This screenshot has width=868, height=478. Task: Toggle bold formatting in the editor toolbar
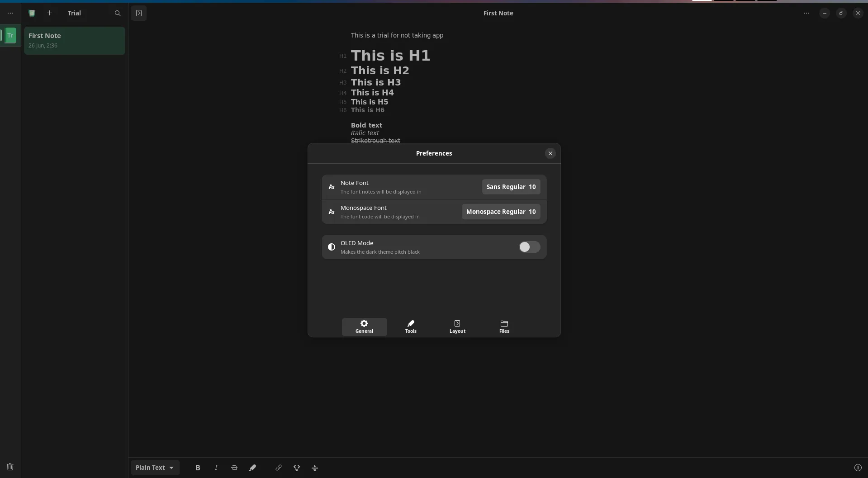198,468
